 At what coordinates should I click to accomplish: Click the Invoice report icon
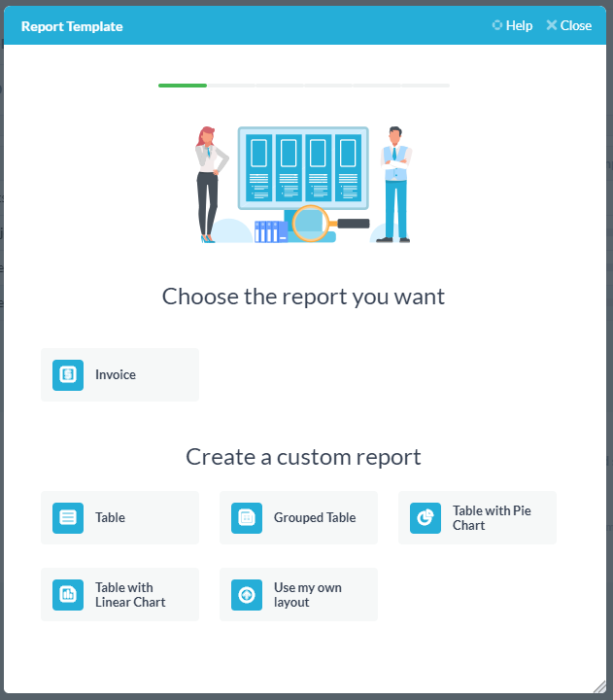coord(68,375)
